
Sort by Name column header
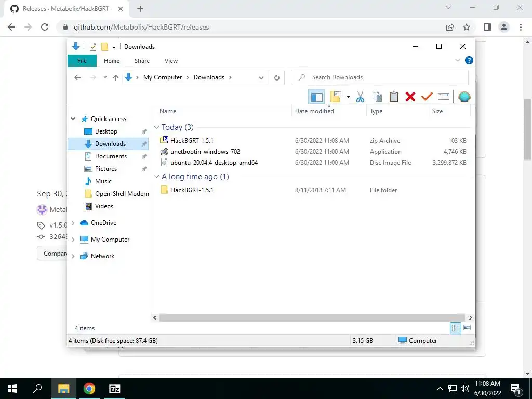tap(168, 111)
